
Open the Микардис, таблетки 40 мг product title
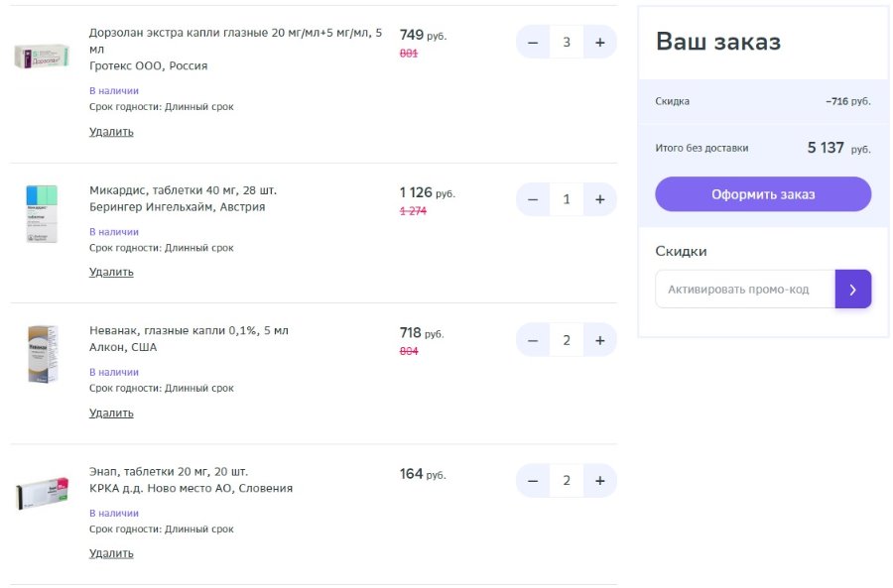(x=183, y=190)
